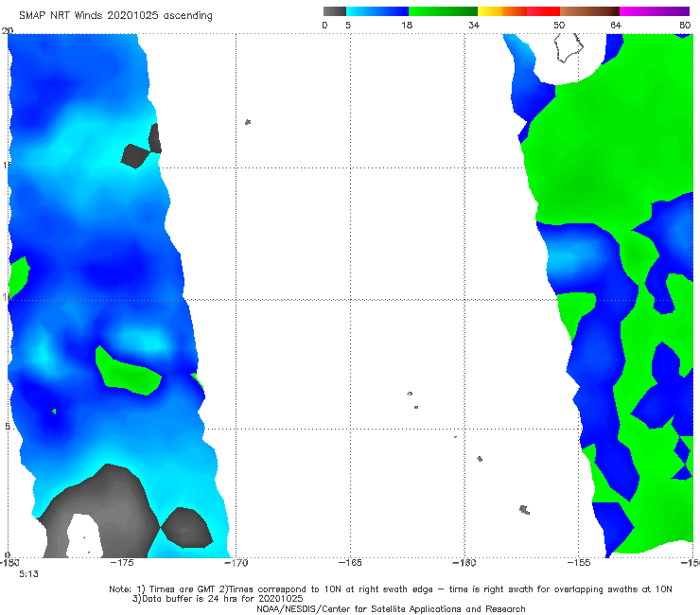The image size is (700, 615).
Task: Click the green wind patch near 7N, 175W
Action: pos(128,372)
